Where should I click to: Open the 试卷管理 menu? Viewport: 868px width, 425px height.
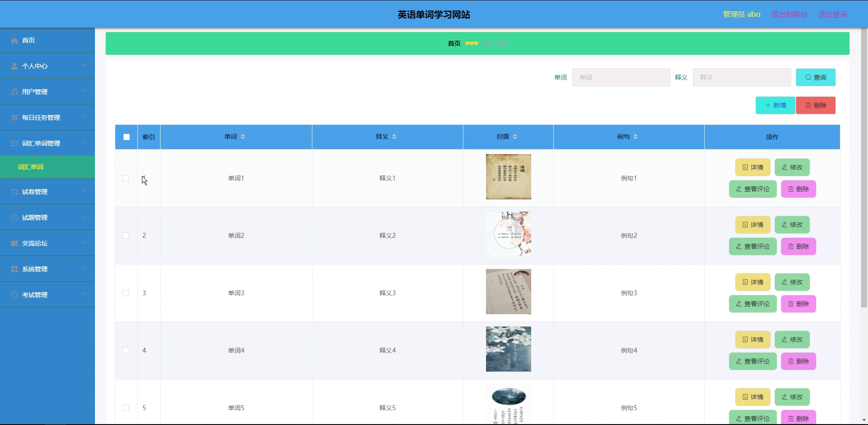click(47, 192)
